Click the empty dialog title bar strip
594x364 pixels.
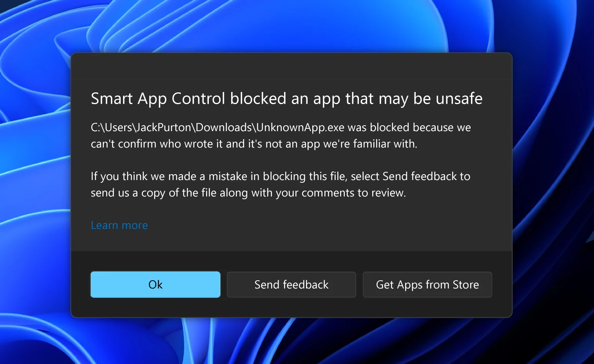(x=291, y=67)
